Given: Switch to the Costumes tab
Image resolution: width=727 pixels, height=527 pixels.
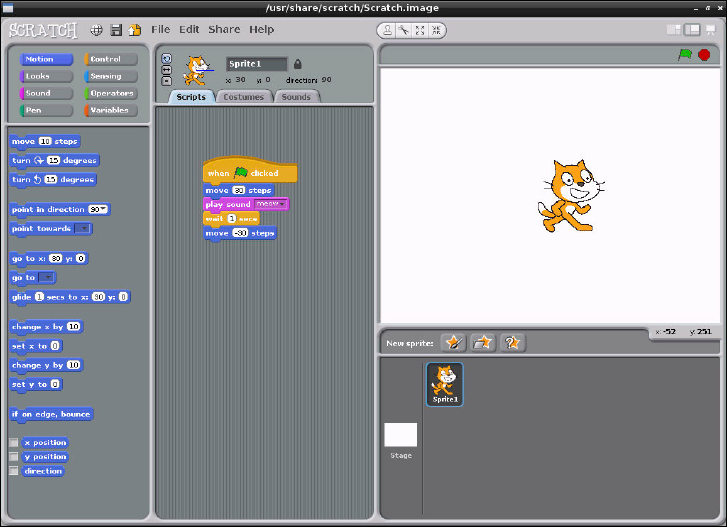Looking at the screenshot, I should (243, 97).
